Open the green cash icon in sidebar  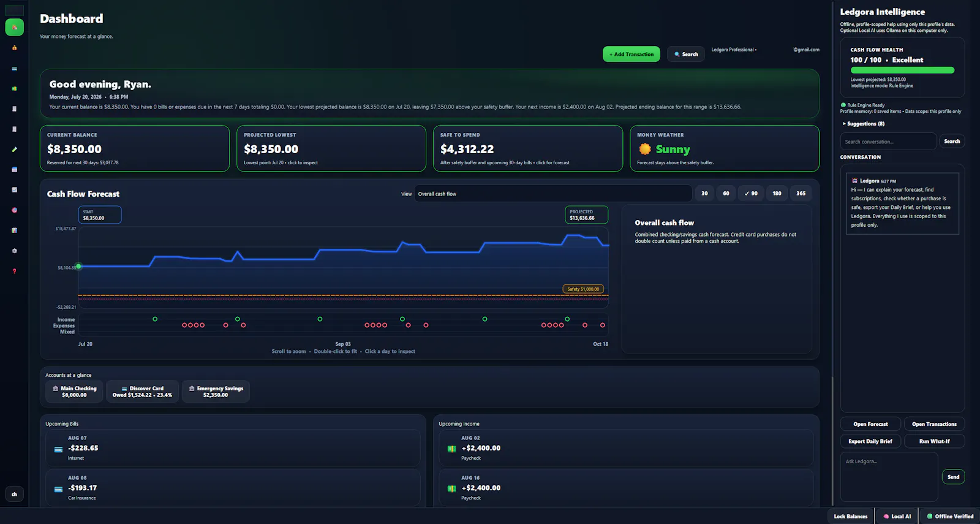coord(14,89)
